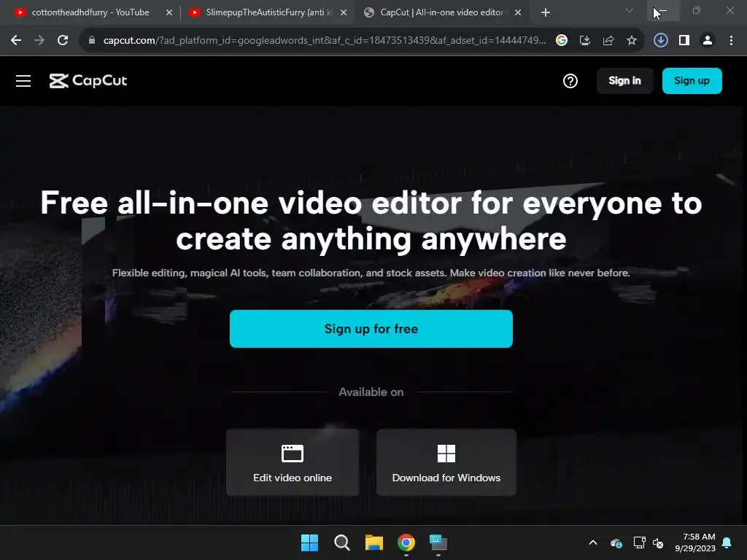The image size is (747, 560).
Task: Bookmark this page with the star
Action: (x=632, y=41)
